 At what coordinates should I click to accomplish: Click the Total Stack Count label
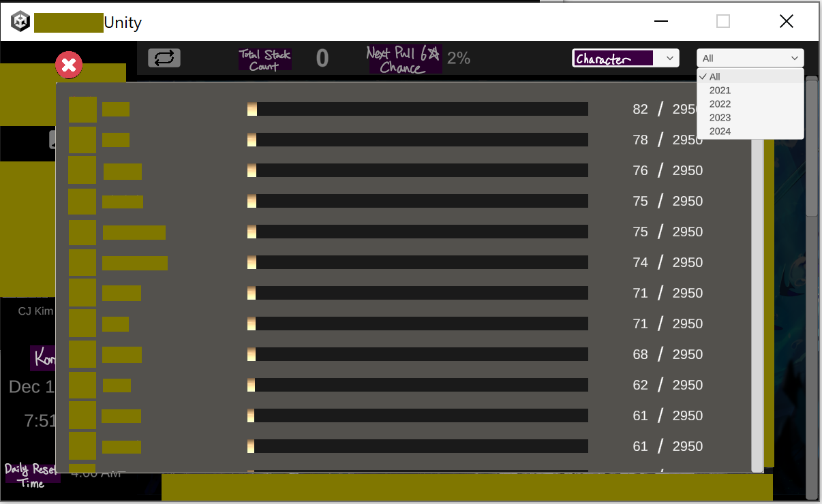[x=264, y=60]
